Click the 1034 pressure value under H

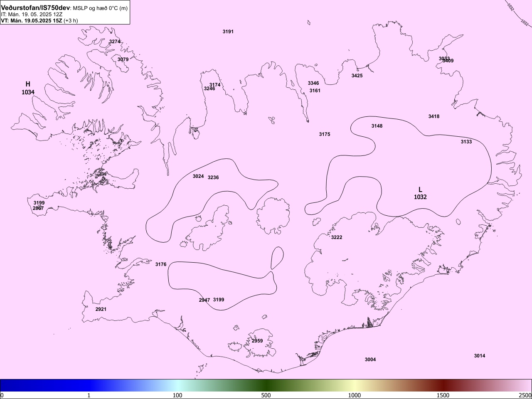28,92
